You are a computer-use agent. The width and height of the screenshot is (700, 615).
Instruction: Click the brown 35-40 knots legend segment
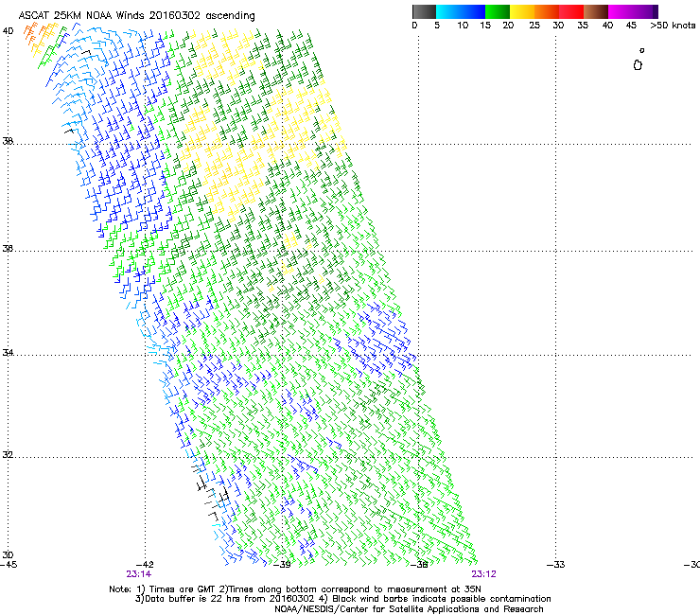click(x=596, y=11)
